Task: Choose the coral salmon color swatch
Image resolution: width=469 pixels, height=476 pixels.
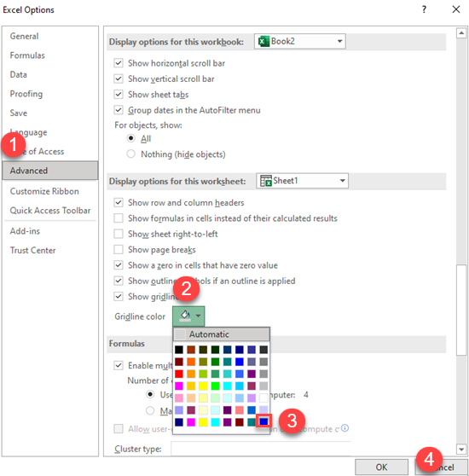Action: pos(240,410)
